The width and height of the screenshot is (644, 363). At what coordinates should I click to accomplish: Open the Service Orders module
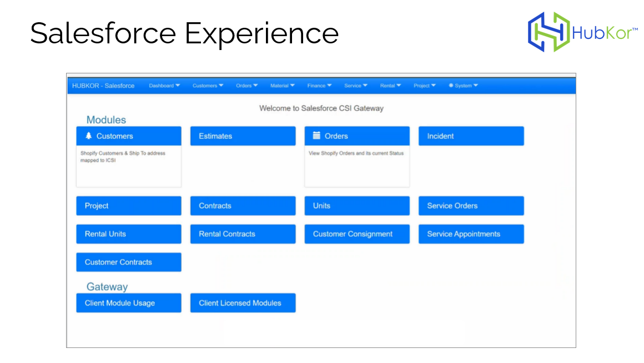(x=471, y=206)
